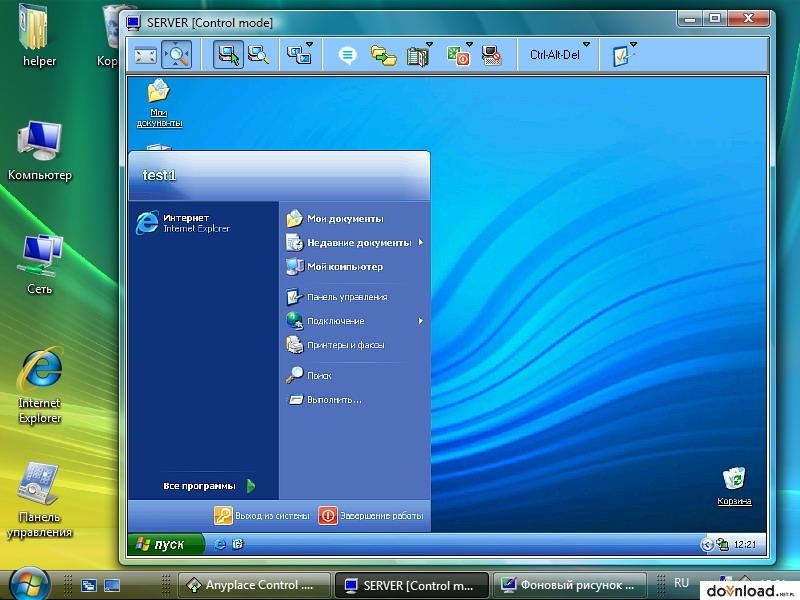Click the RU language indicator on the taskbar
The height and width of the screenshot is (600, 800).
point(682,583)
